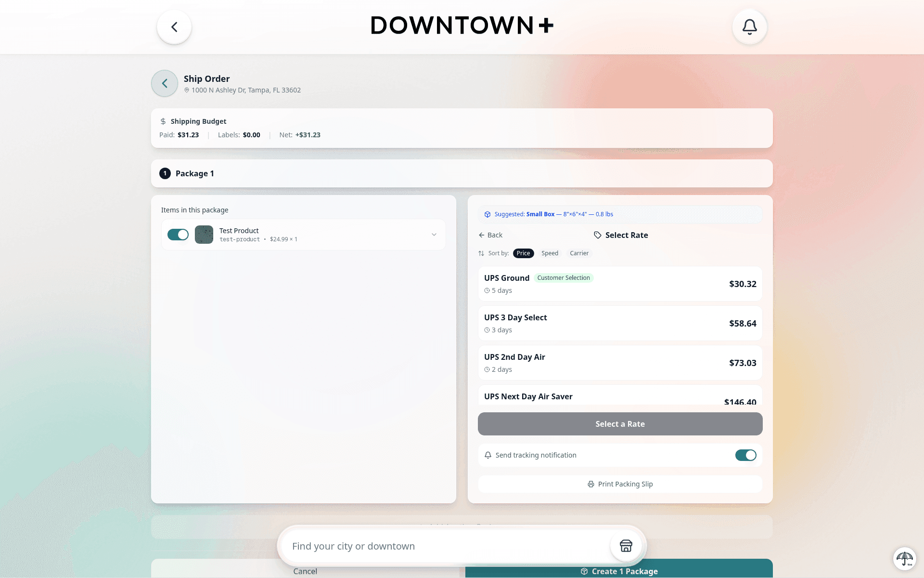Screen dimensions: 924x578
Task: Click the bell icon beside tracking notification
Action: coord(488,455)
